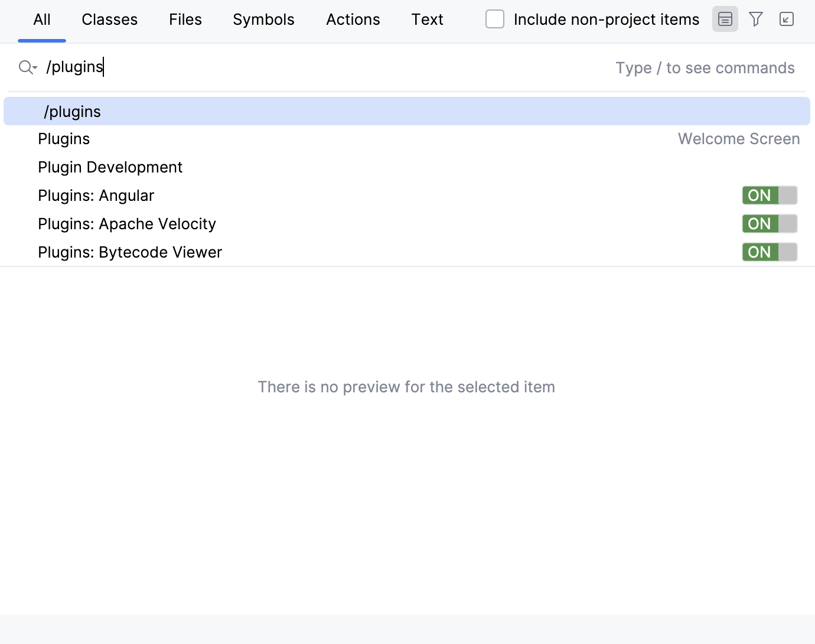Toggle the Plugins: Angular ON switch
Viewport: 815px width, 644px height.
770,196
